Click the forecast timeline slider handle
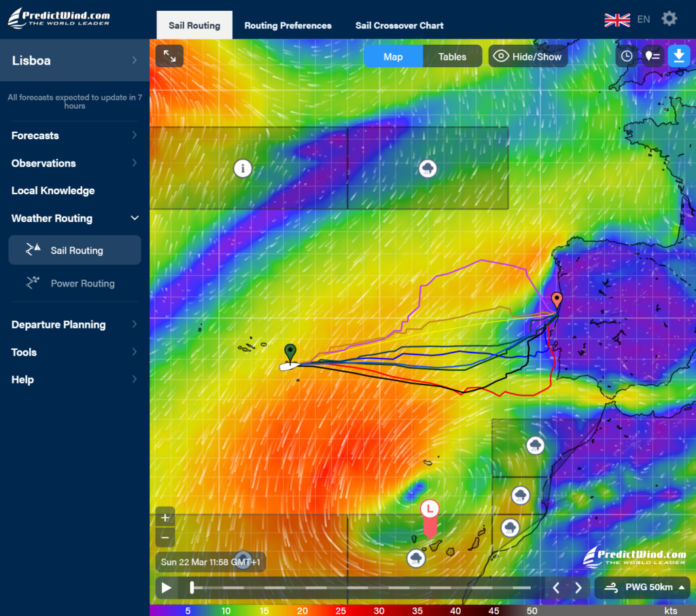 (x=192, y=587)
